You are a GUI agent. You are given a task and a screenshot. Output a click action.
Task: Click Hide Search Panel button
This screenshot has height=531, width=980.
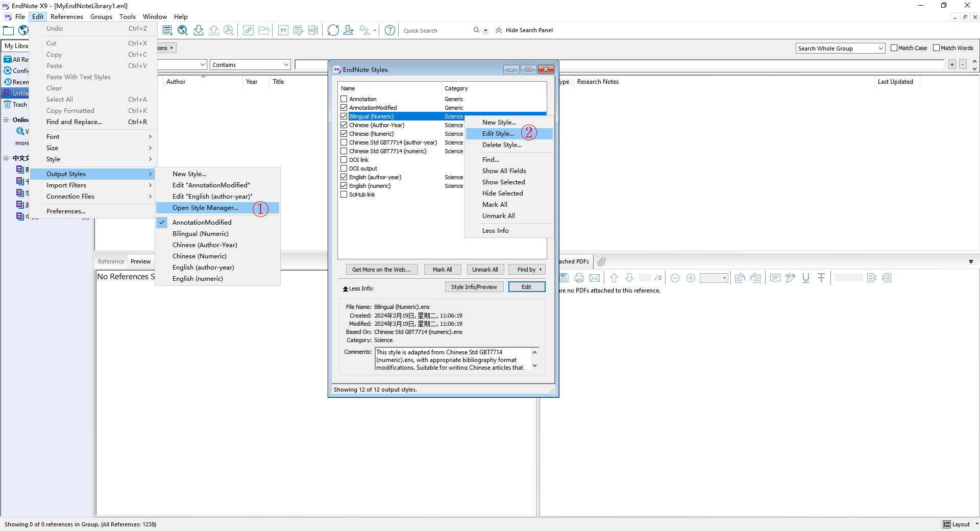pyautogui.click(x=524, y=30)
